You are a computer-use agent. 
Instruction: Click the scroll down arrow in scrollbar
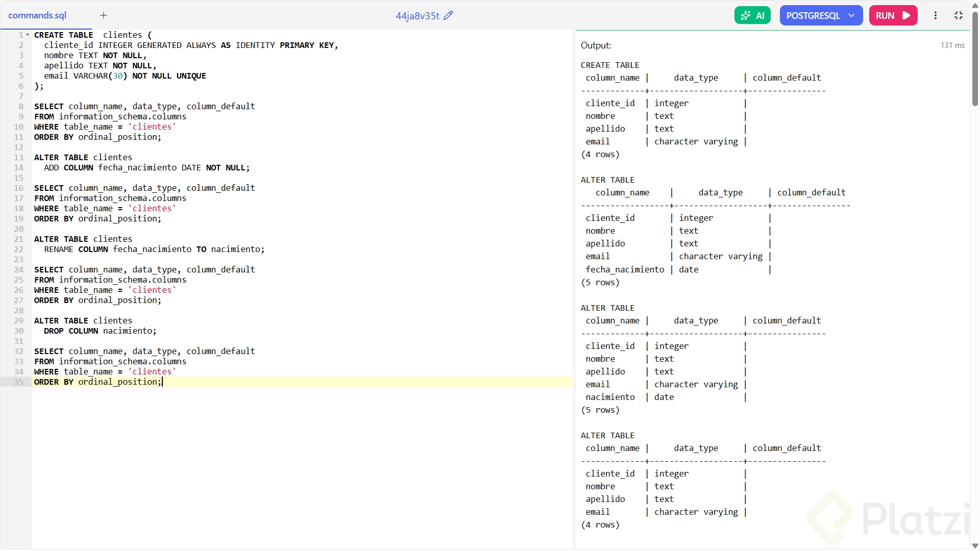pyautogui.click(x=975, y=546)
